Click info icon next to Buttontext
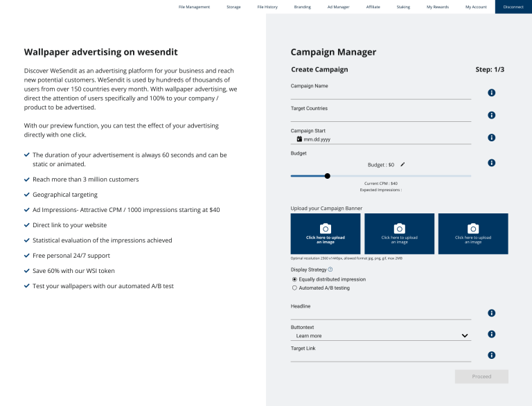Screen dimensions: 532x406 (491, 334)
